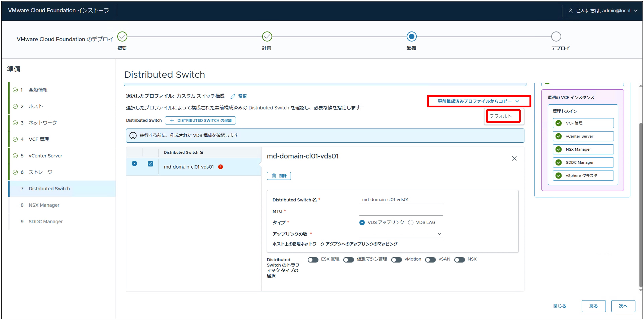Expand 事前構成済みプロファイルからコピー dropdown
644x320 pixels.
coord(479,101)
